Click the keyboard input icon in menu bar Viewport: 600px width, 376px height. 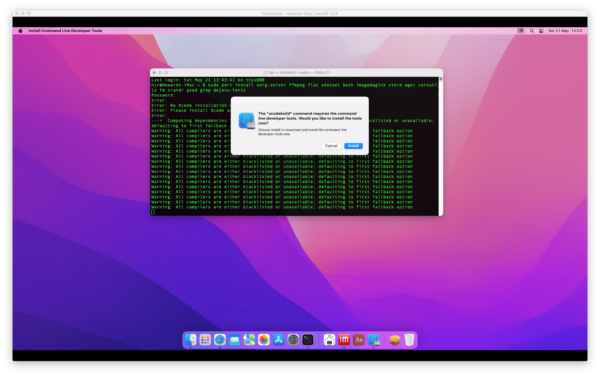tap(521, 31)
